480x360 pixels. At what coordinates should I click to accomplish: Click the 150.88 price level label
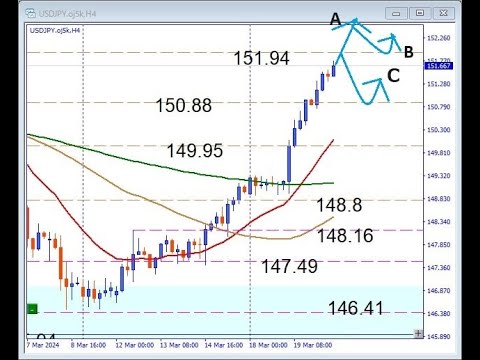coord(184,105)
